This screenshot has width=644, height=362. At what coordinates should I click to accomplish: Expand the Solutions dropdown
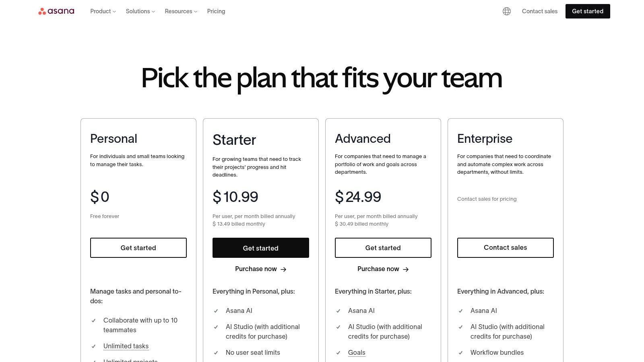coord(140,11)
